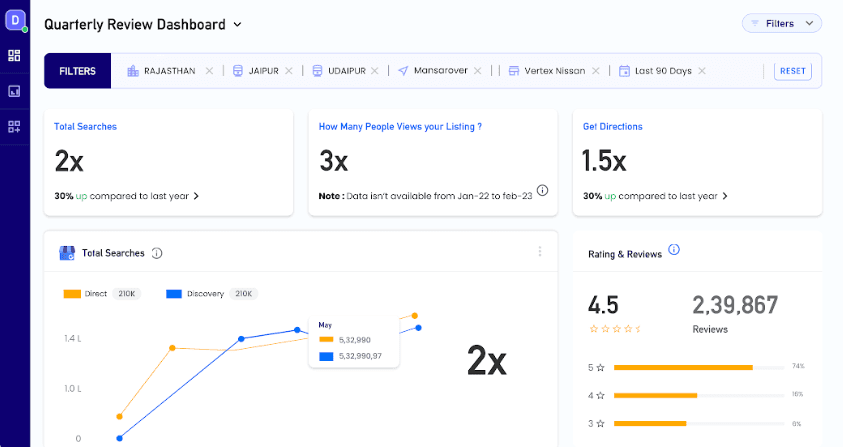Click the tooltip value 5,32,990,97
Viewport: 843px width, 447px height.
point(360,356)
